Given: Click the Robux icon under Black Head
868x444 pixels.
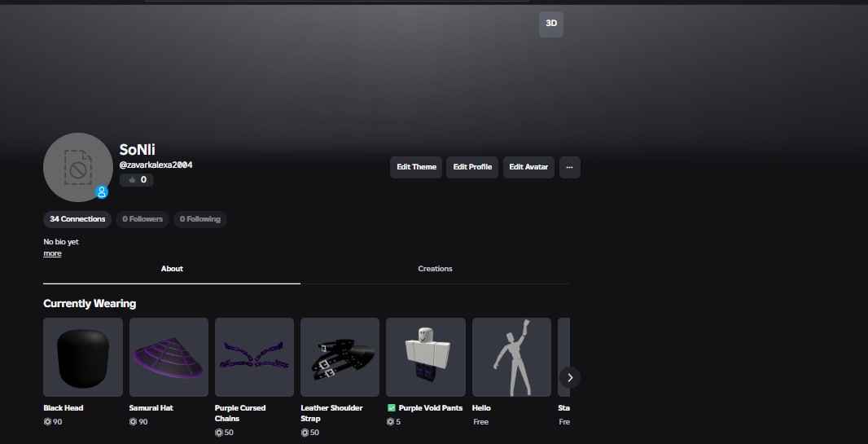Looking at the screenshot, I should click(x=47, y=422).
